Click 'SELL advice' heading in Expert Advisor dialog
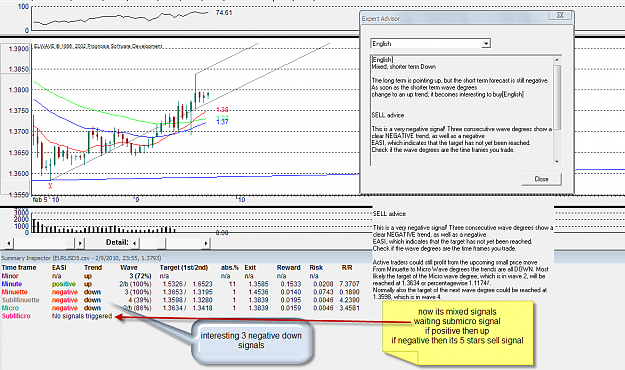 coord(387,115)
